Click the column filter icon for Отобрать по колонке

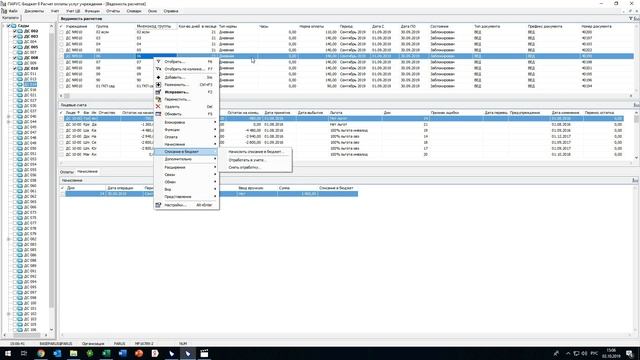[x=158, y=69]
